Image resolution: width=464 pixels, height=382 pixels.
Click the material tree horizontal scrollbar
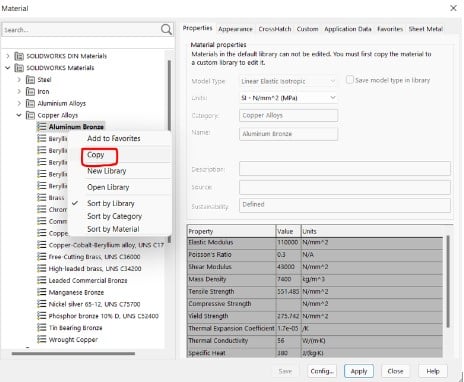pyautogui.click(x=73, y=354)
